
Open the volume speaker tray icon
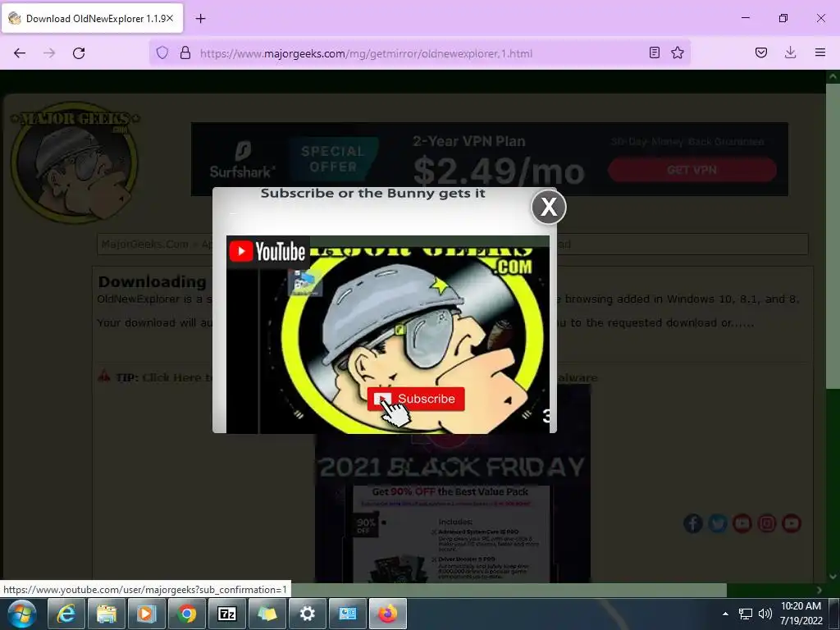click(765, 614)
